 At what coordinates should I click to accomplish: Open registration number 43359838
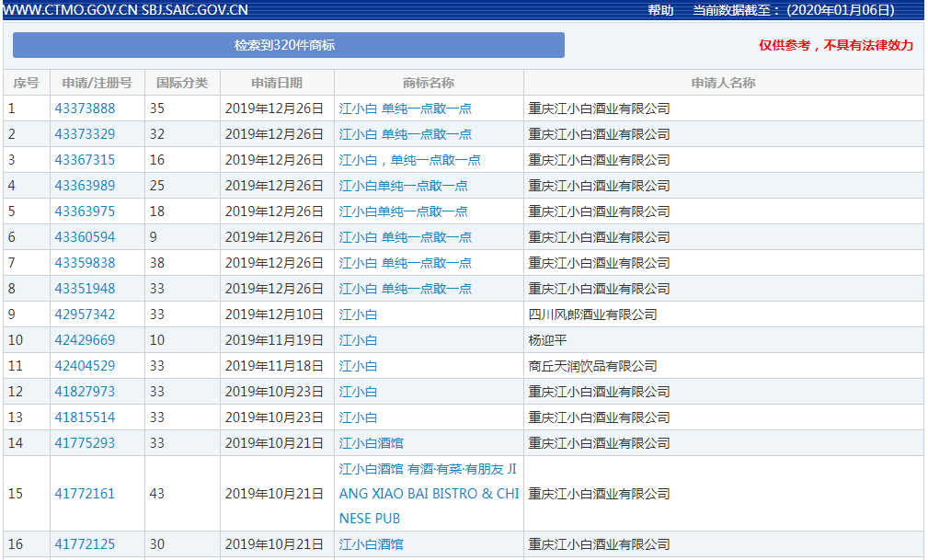pyautogui.click(x=85, y=263)
